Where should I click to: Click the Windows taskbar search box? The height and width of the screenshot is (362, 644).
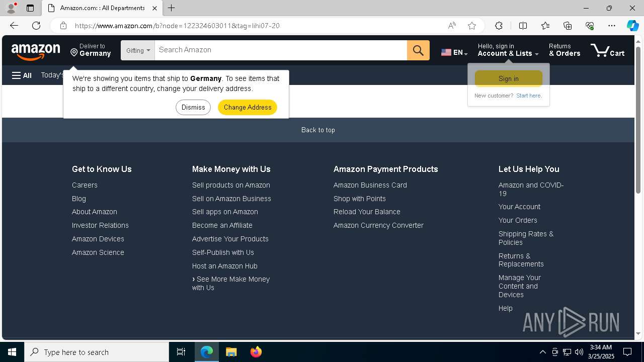pos(97,352)
